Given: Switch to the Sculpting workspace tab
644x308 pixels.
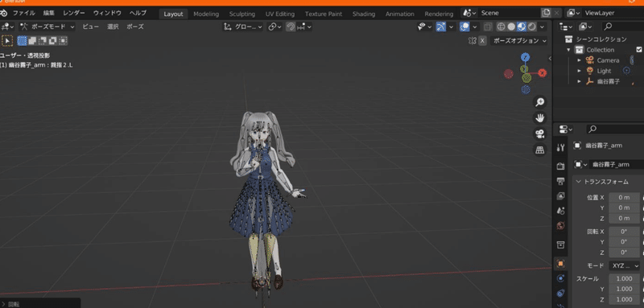Looking at the screenshot, I should (x=242, y=14).
